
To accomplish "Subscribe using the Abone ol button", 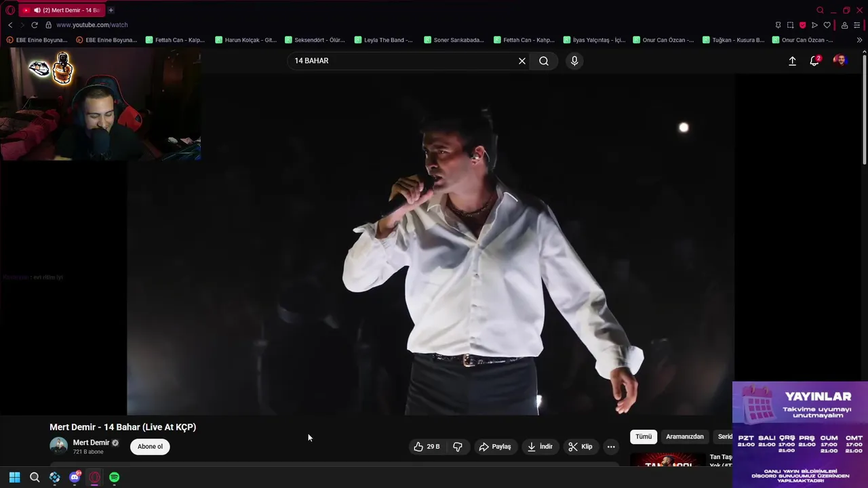I will pyautogui.click(x=150, y=447).
